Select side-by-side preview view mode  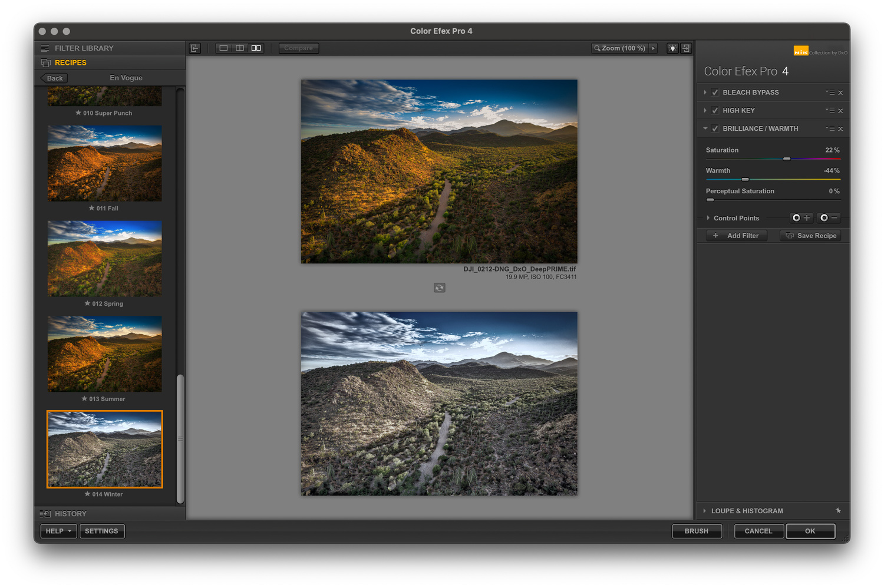click(256, 48)
